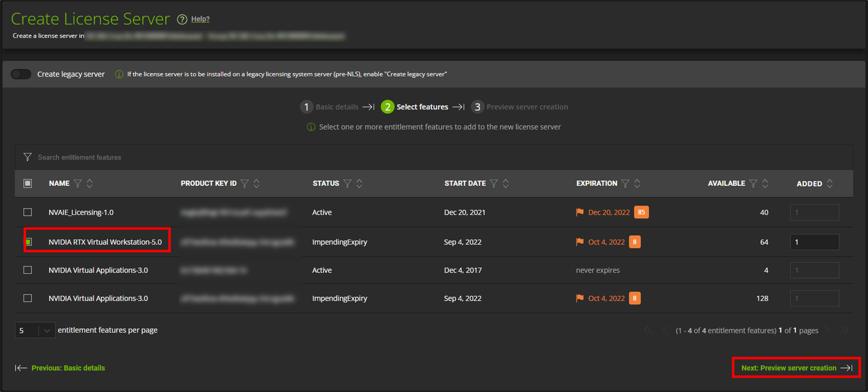Screen dimensions: 868x392
Task: Check NVIDIA Virtual Applications-3.0 ImpendingExpiry row checkbox
Action: pyautogui.click(x=27, y=298)
